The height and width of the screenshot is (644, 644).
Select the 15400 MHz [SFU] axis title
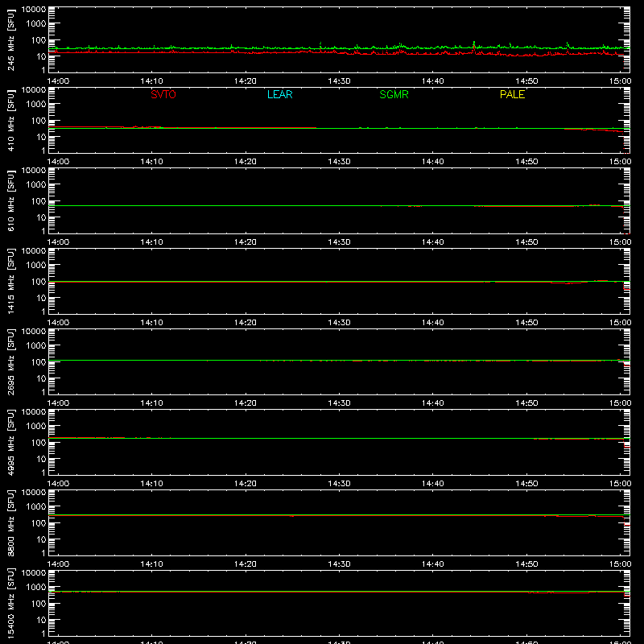pos(11,603)
